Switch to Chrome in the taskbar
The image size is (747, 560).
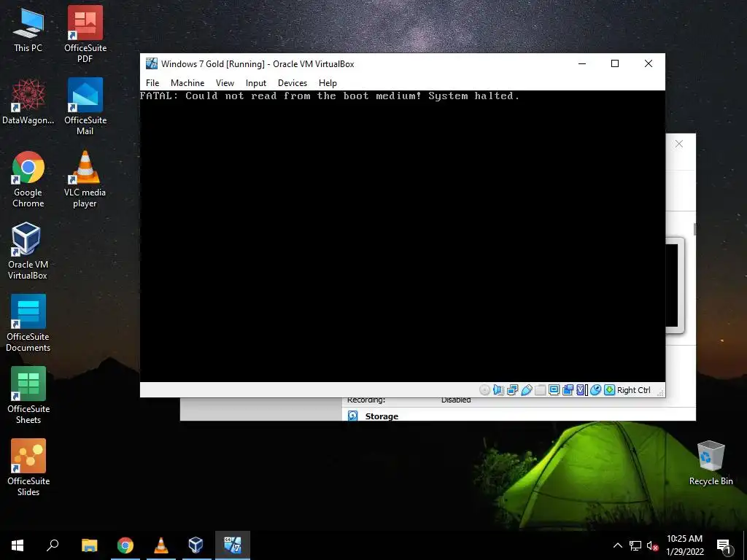tap(125, 545)
